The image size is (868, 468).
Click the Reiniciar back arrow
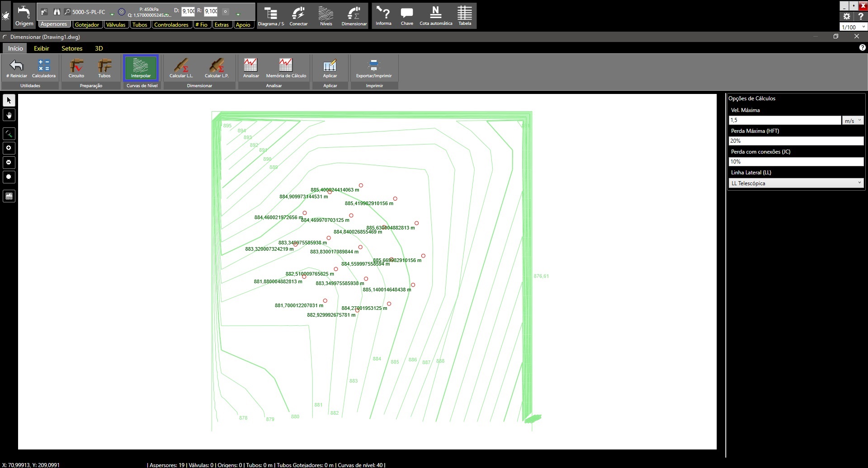click(17, 68)
